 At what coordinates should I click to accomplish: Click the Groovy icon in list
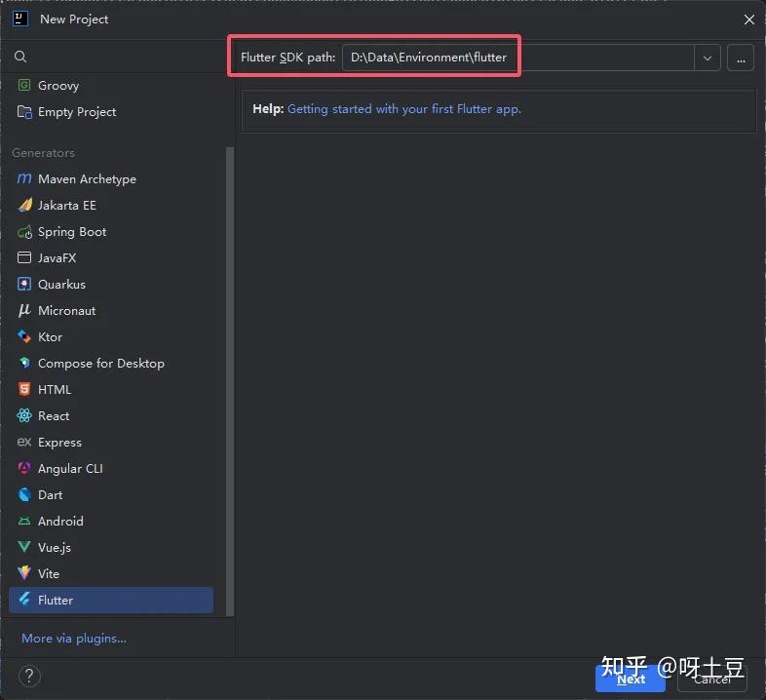(x=24, y=85)
